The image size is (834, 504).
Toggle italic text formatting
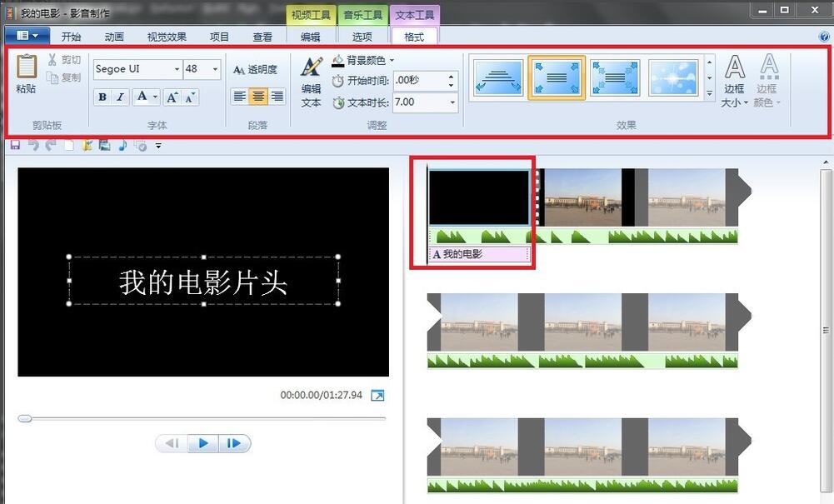pyautogui.click(x=120, y=97)
